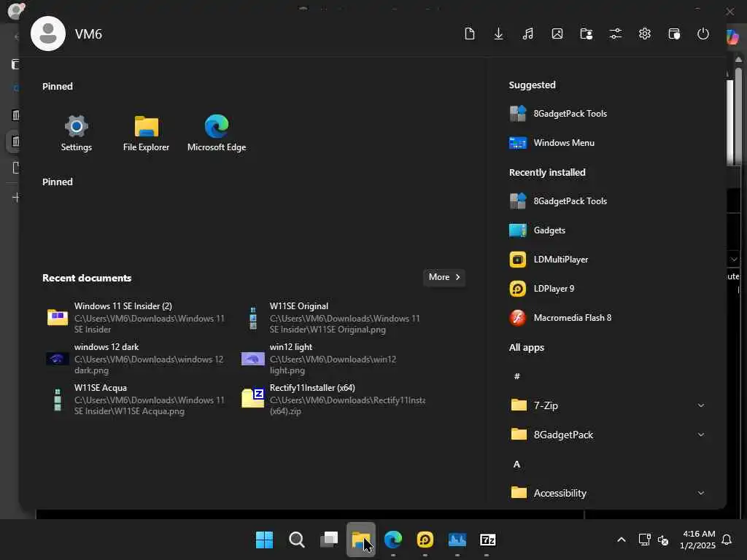
Task: Click the power button icon
Action: [703, 34]
